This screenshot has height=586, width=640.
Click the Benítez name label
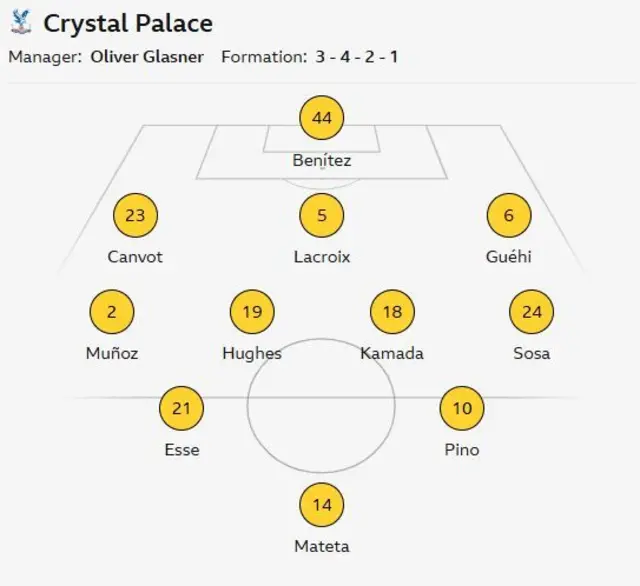coord(322,160)
